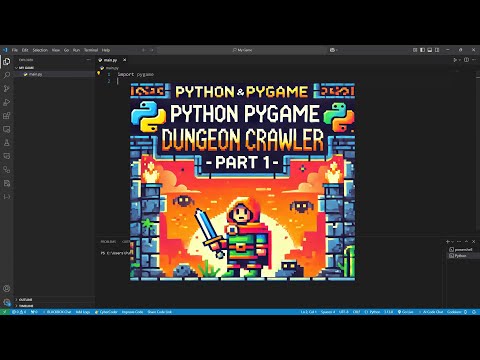Image resolution: width=480 pixels, height=360 pixels.
Task: Open the Manage gear menu
Action: [x=7, y=302]
